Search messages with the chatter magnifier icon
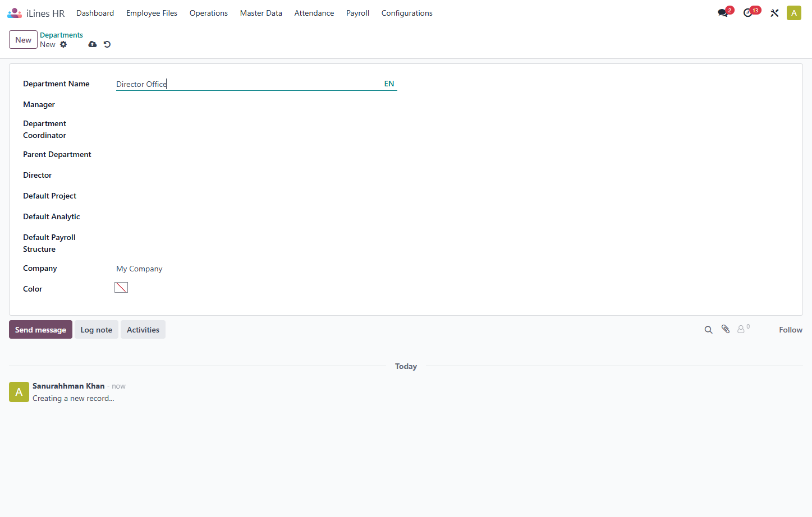This screenshot has width=812, height=517. coord(709,330)
